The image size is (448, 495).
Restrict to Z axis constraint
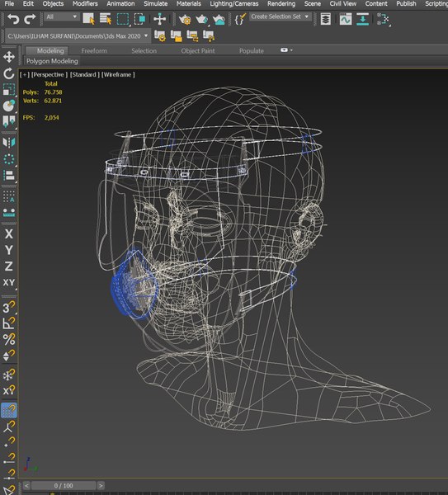9,266
